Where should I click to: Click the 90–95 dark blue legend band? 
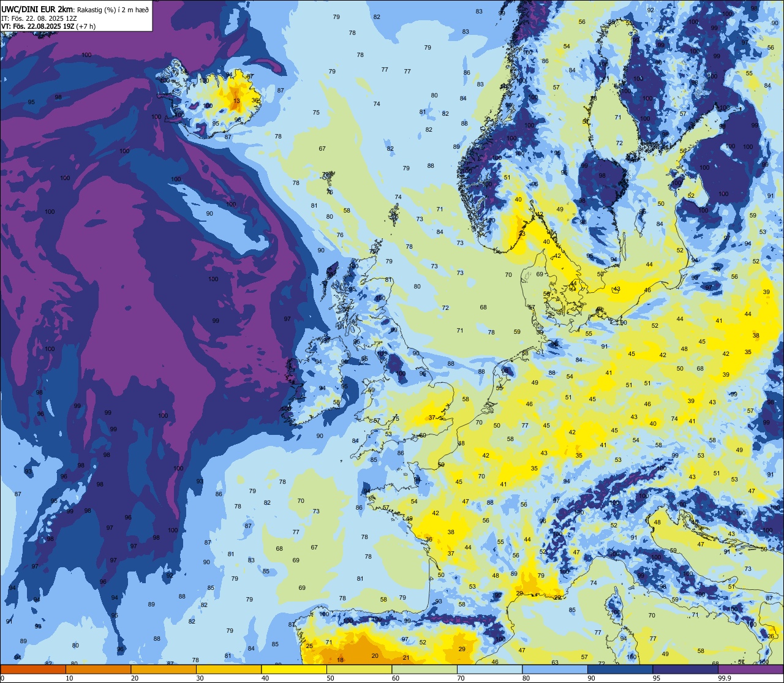tap(620, 670)
